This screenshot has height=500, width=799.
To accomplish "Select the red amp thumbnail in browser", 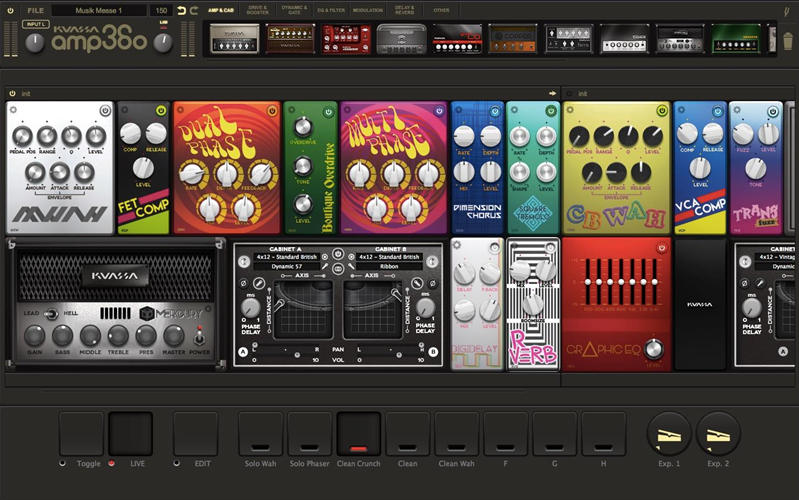I will [346, 39].
